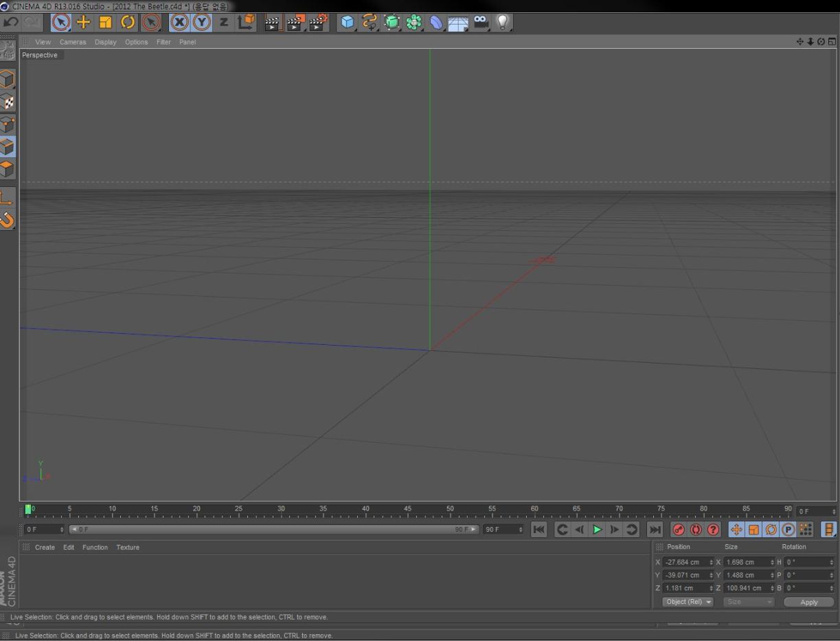Toggle position keyframe recording
The image size is (840, 641).
tap(736, 530)
